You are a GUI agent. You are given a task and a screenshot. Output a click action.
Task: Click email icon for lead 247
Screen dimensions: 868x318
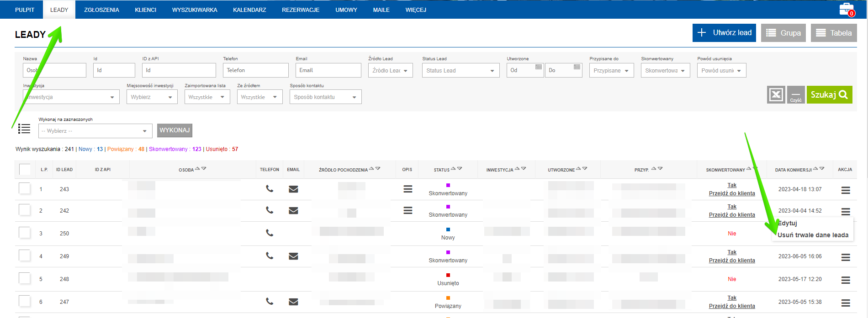pos(293,302)
